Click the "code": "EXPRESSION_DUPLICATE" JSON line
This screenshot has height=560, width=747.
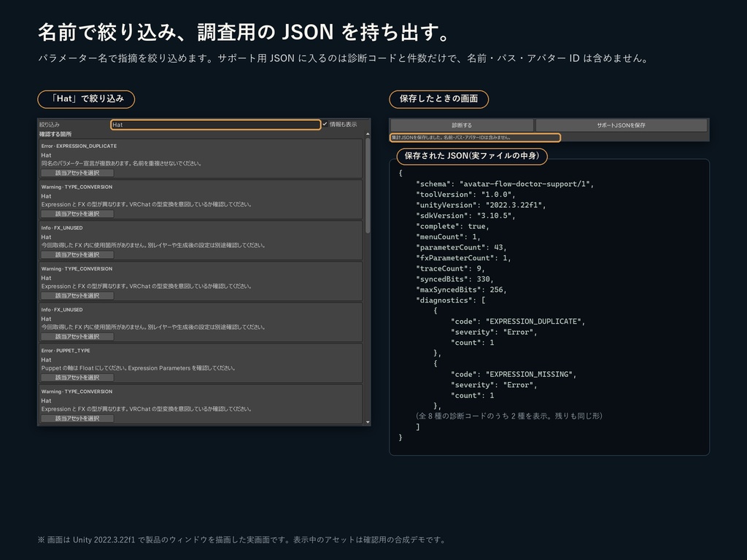pos(518,322)
